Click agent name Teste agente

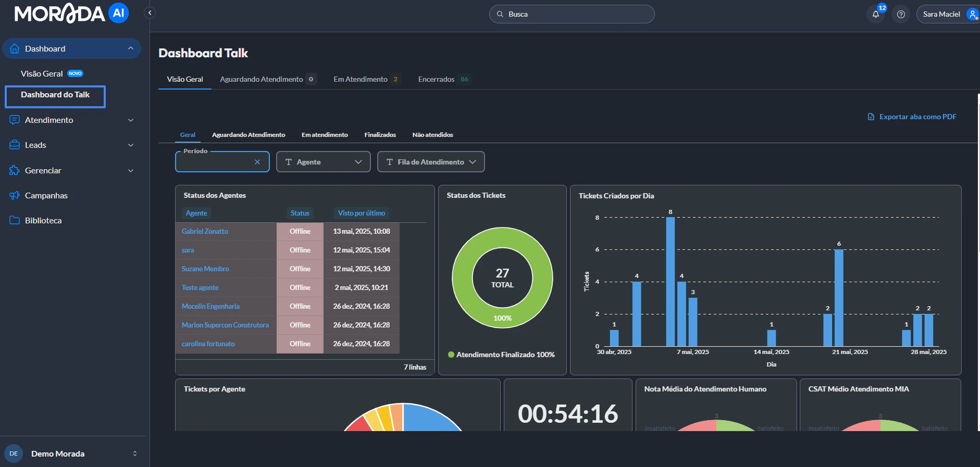[x=200, y=287]
